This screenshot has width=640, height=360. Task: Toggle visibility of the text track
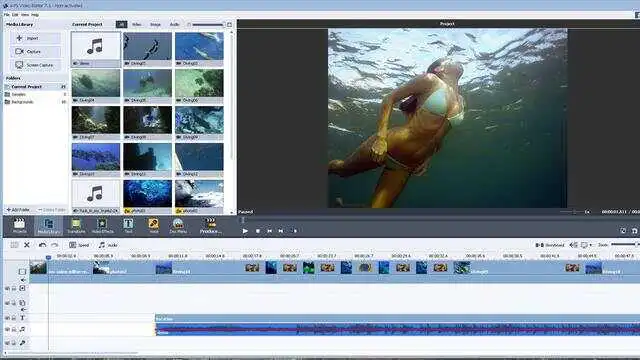[x=7, y=318]
